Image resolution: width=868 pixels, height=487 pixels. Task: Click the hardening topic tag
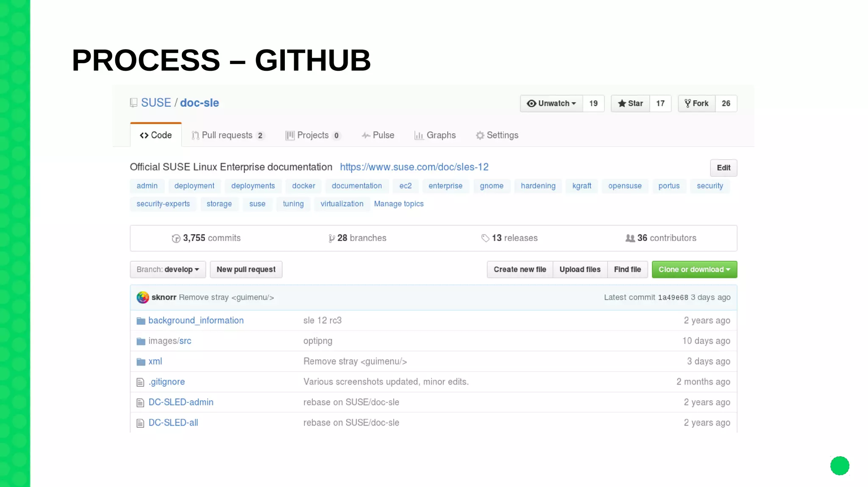(x=538, y=186)
